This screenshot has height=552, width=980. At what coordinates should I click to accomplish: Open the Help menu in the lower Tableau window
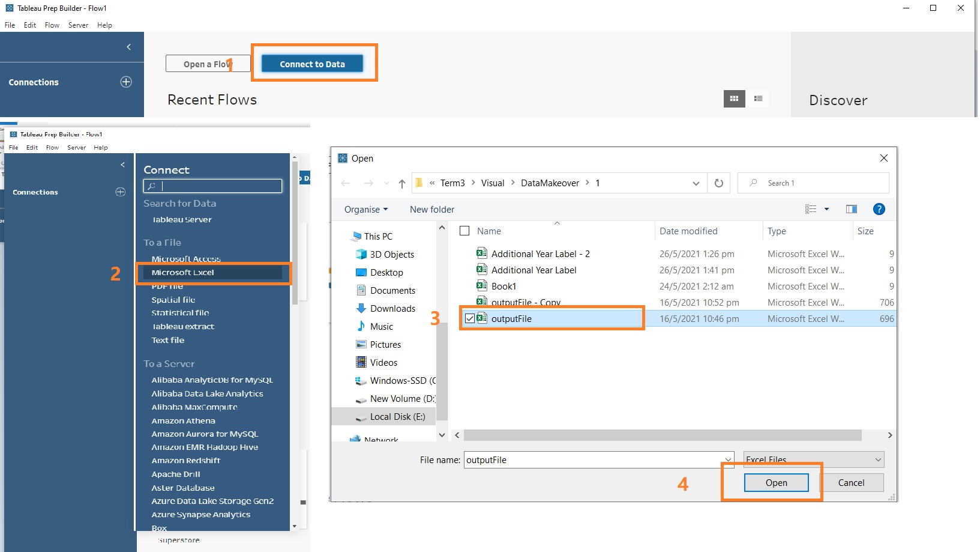(x=101, y=147)
